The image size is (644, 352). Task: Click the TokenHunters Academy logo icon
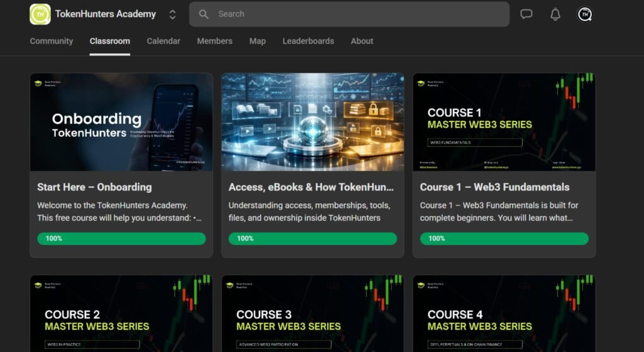tap(40, 14)
